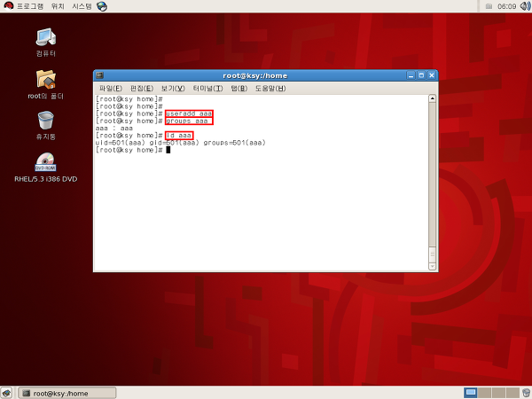Switch to the second workspace
Viewport: 532px width, 399px height.
click(x=484, y=393)
